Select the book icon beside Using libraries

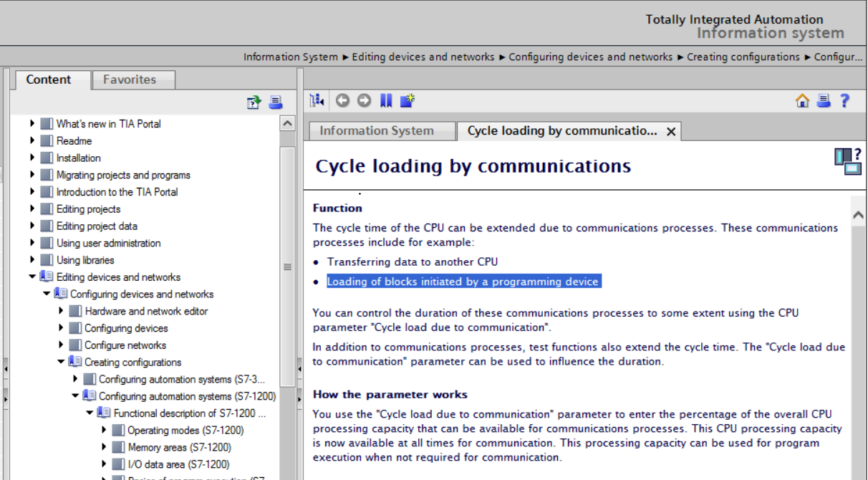[x=47, y=260]
